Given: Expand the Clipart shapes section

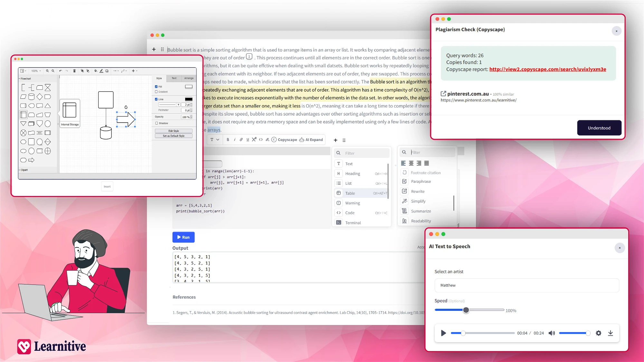Looking at the screenshot, I should point(24,170).
